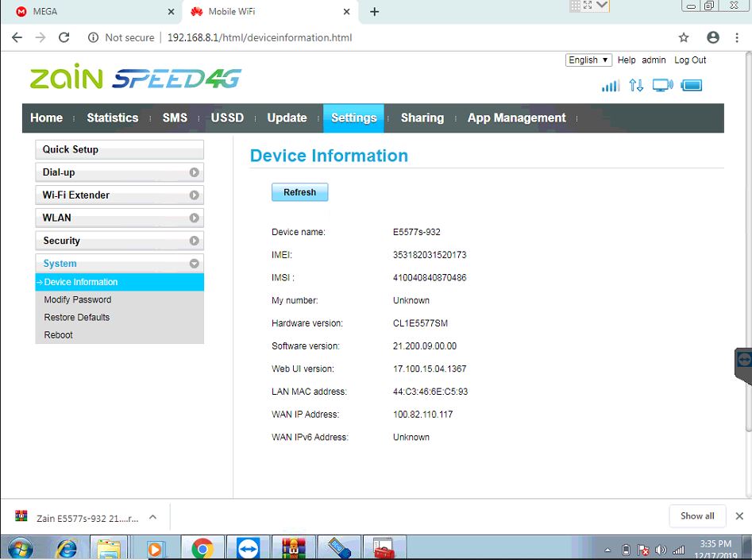Click the signal strength bars icon
Viewport: 752px width, 560px height.
click(611, 86)
